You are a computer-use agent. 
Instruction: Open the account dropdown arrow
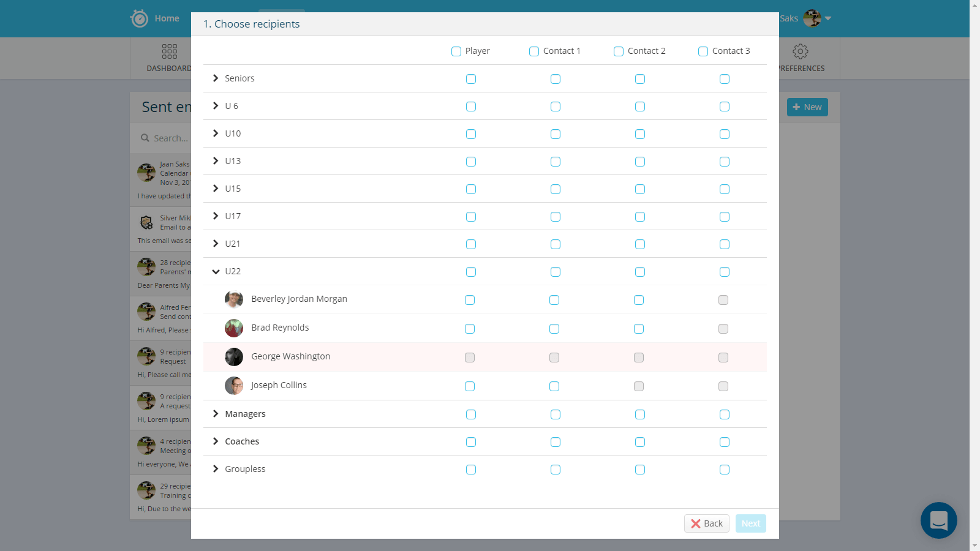coord(828,18)
